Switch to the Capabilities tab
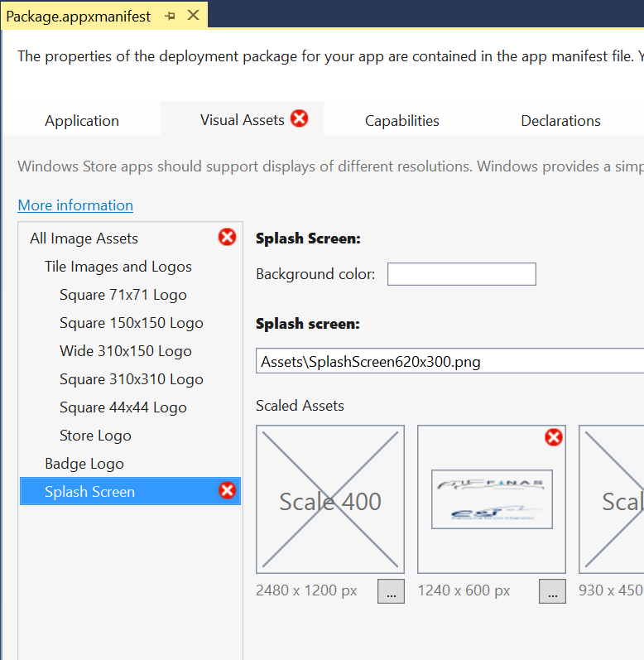Viewport: 644px width, 660px height. click(402, 121)
